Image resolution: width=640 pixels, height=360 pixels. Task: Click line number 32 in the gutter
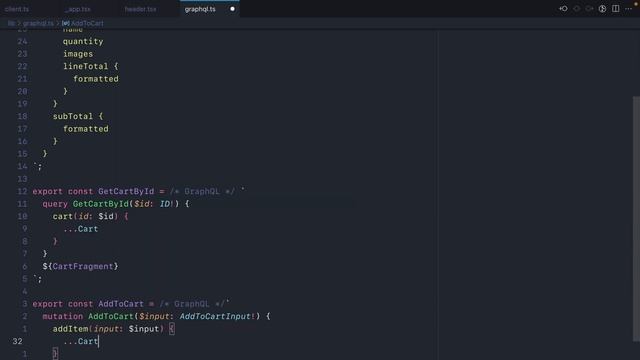(18, 341)
